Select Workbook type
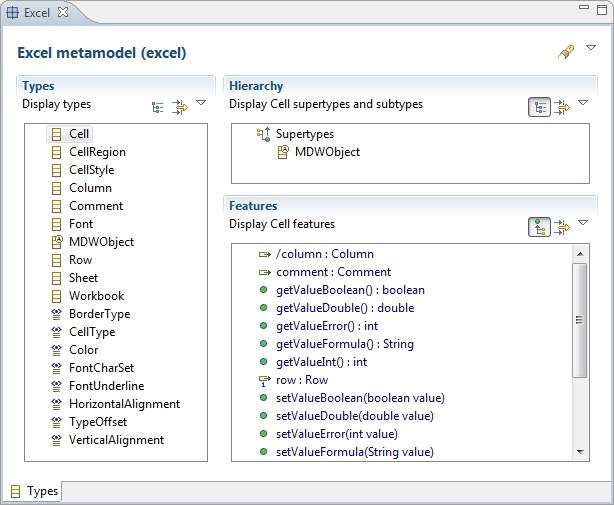The width and height of the screenshot is (614, 505). 96,296
